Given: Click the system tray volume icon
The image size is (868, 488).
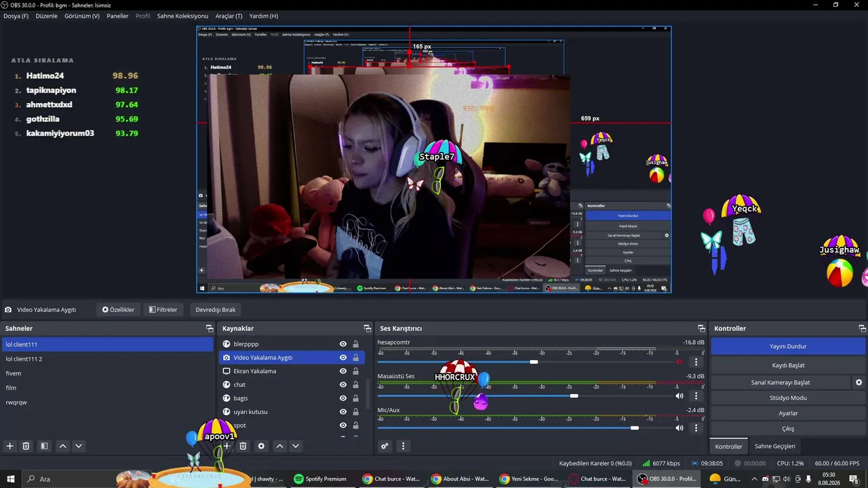Looking at the screenshot, I should (x=787, y=479).
